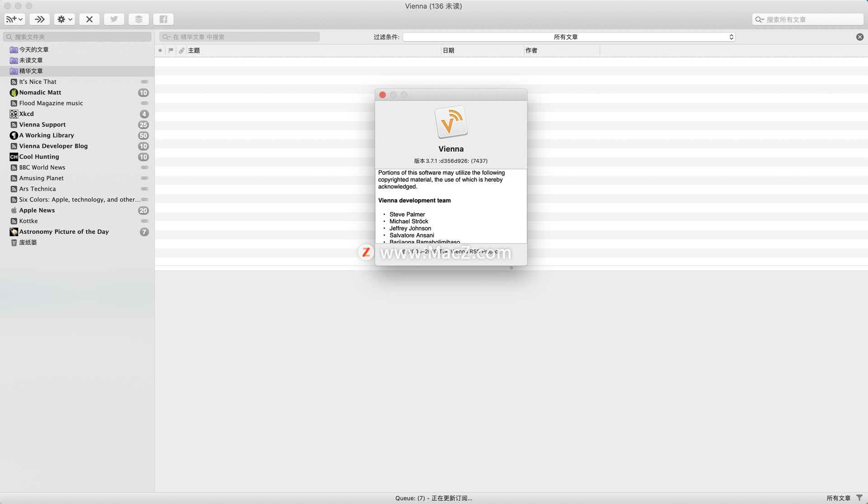Select Vienna Support feed
This screenshot has height=504, width=868.
77,124
